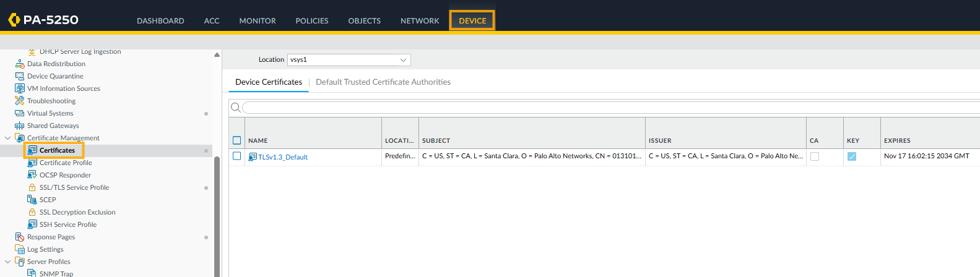The width and height of the screenshot is (980, 277).
Task: Toggle the select-all checkbox in table header
Action: click(236, 140)
